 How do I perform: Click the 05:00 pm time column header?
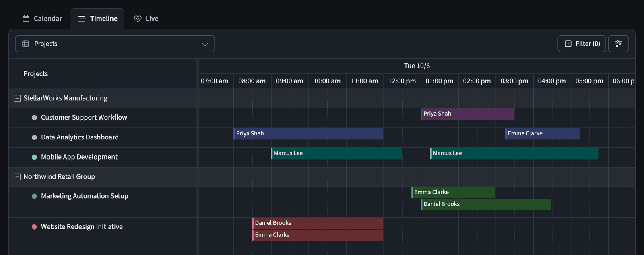click(589, 81)
